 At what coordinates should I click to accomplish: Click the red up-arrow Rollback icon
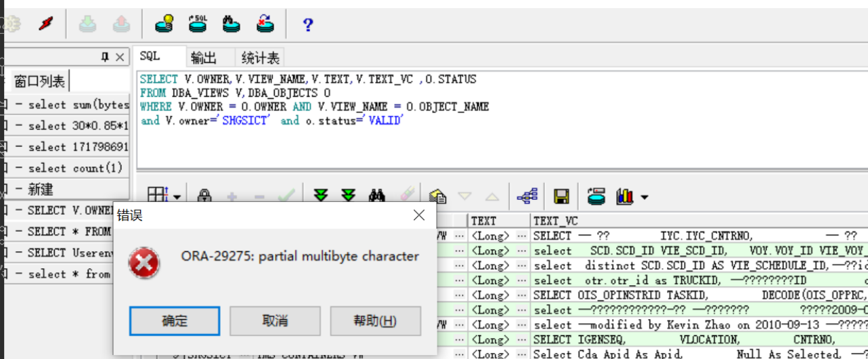tap(121, 25)
